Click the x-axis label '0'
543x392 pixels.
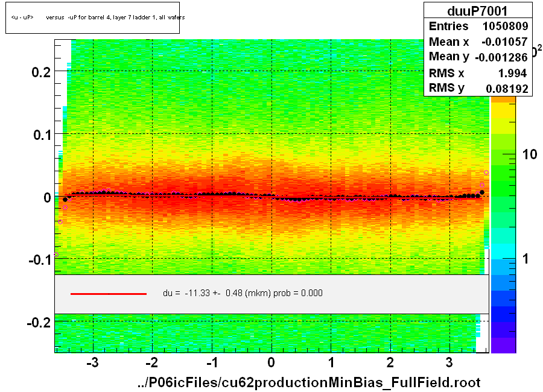click(x=271, y=362)
